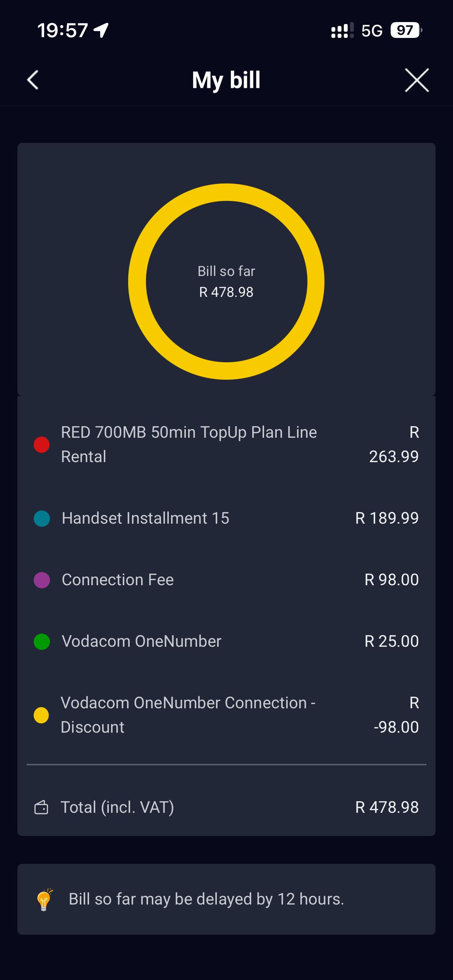
Task: Tap the cellular signal strength icon
Action: click(342, 31)
